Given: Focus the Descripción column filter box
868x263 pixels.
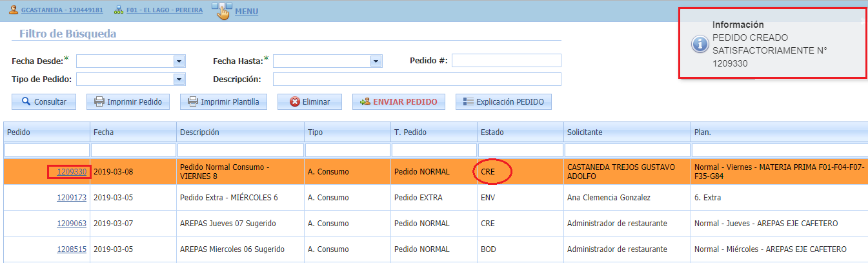Looking at the screenshot, I should (241, 150).
